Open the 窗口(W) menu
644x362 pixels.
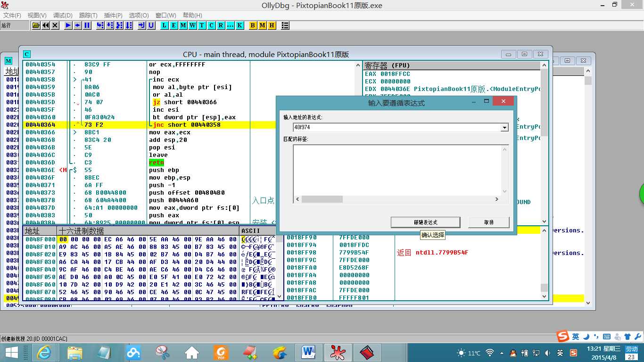(166, 16)
